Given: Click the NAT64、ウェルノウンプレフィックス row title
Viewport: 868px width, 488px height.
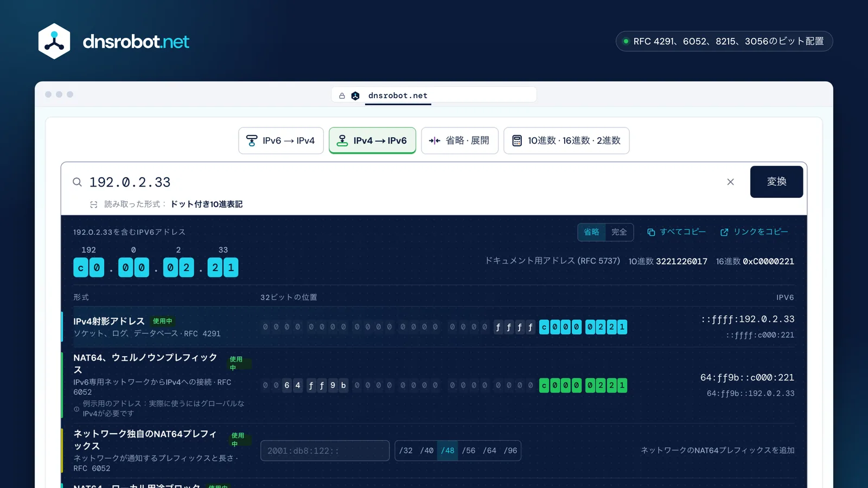Looking at the screenshot, I should click(x=145, y=363).
